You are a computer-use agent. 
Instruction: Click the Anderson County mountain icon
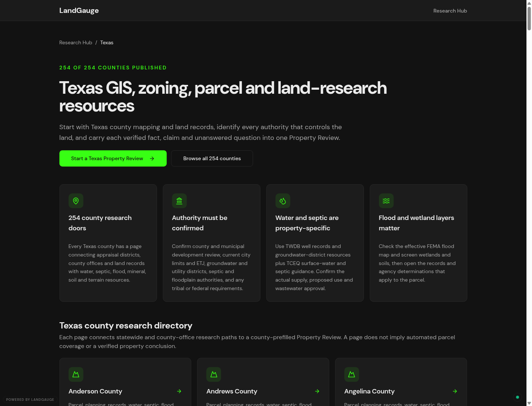[x=76, y=374]
